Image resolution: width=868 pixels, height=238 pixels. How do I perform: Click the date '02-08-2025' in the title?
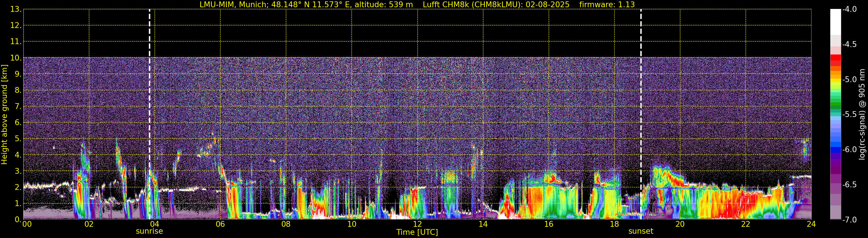[x=547, y=5]
